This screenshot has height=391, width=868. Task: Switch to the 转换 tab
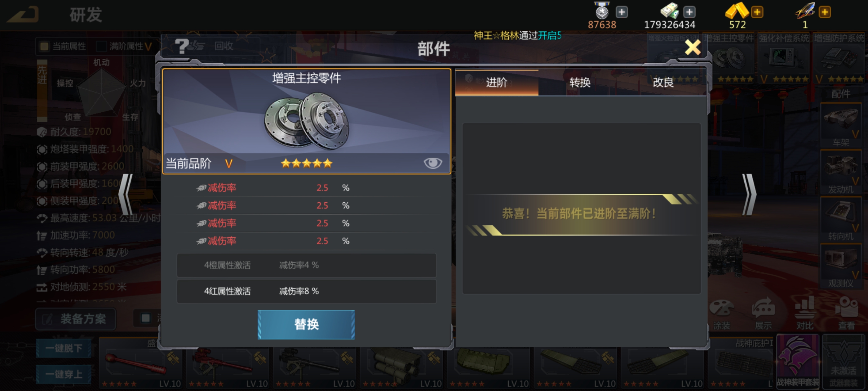[580, 82]
